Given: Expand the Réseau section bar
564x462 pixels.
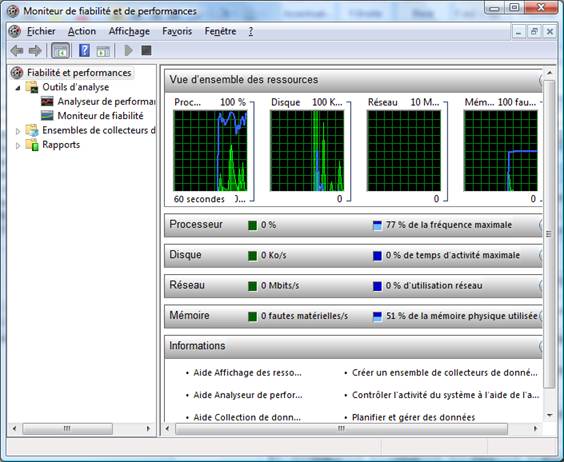Looking at the screenshot, I should point(353,285).
